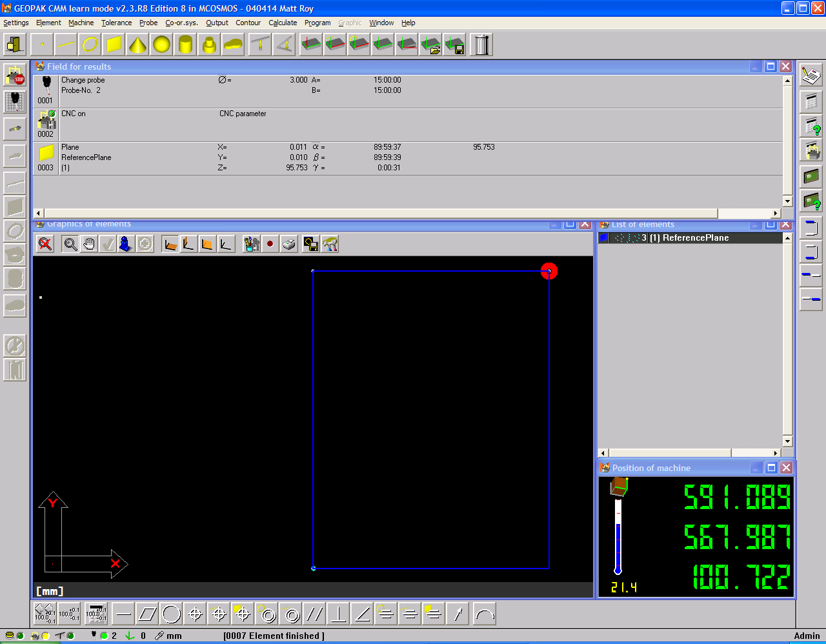826x644 pixels.
Task: Select the Flatness tolerance parallelogram icon
Action: point(147,614)
